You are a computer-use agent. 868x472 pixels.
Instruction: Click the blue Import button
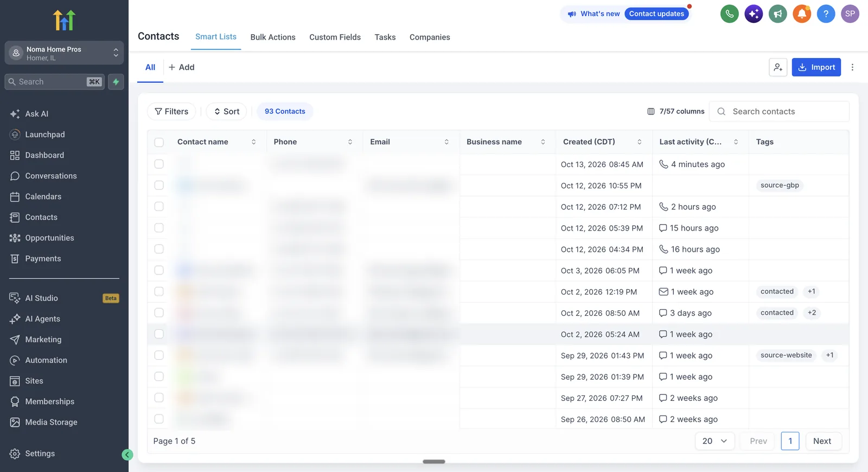(x=816, y=67)
